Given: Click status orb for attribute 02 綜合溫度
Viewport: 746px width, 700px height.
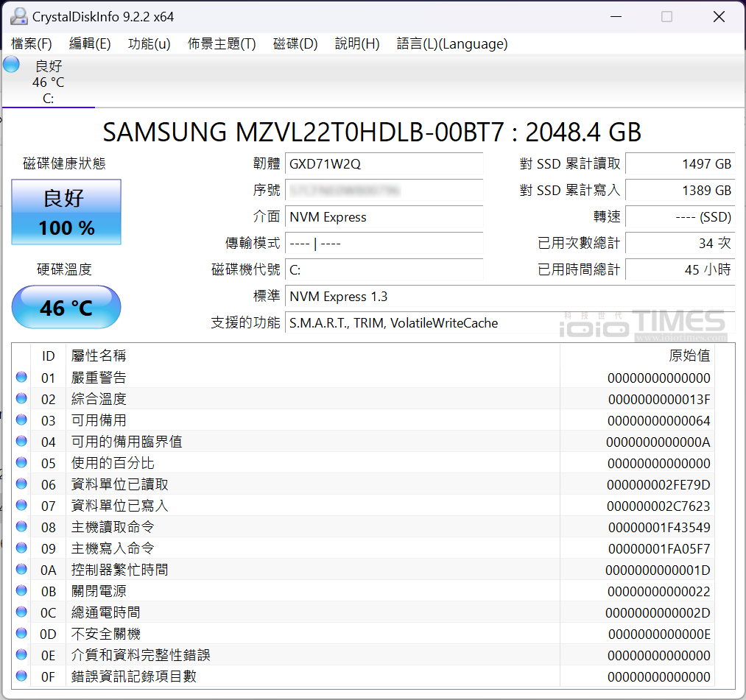Looking at the screenshot, I should coord(21,398).
